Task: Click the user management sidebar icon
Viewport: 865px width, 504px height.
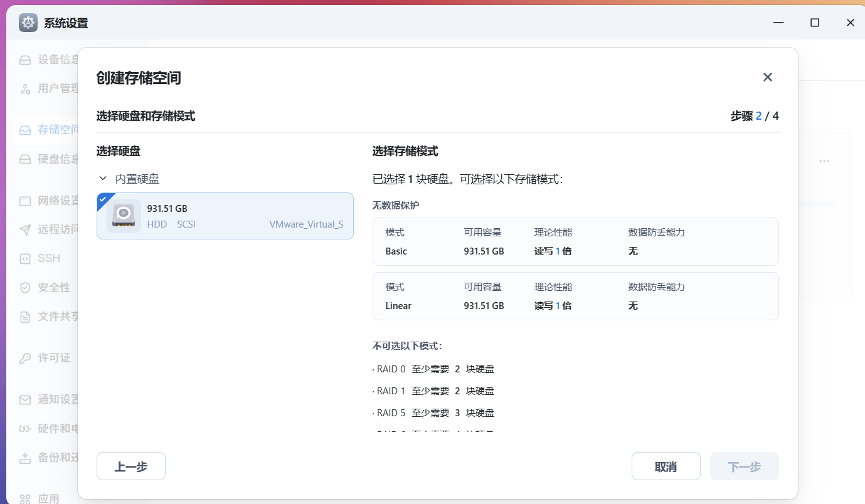Action: pos(25,89)
